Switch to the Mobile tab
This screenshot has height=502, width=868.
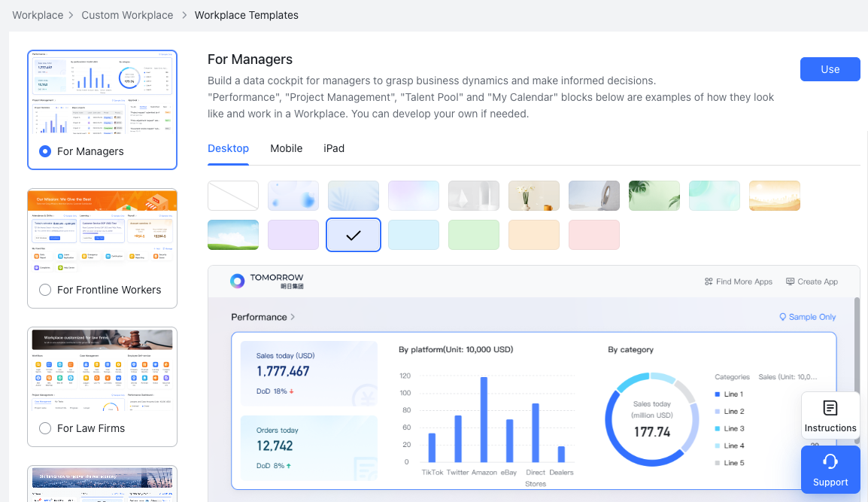[x=287, y=148]
